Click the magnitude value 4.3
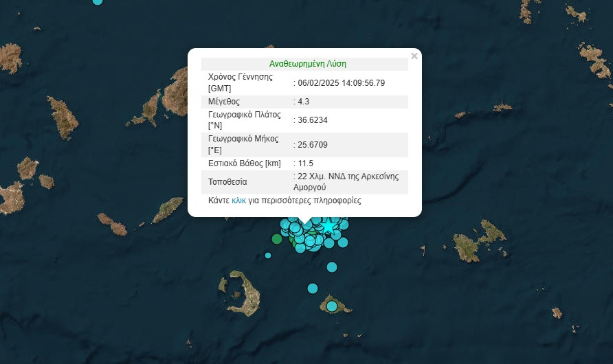Viewport: 613px width, 364px height. 303,102
